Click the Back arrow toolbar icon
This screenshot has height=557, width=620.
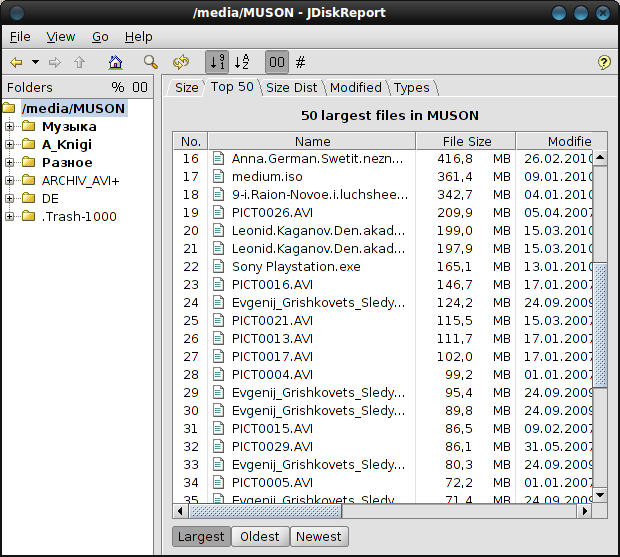tap(16, 62)
